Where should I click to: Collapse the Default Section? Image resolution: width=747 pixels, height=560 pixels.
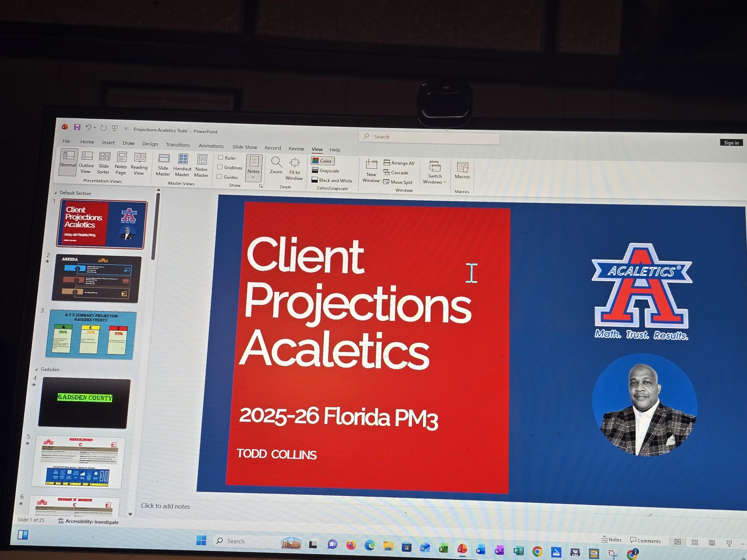[55, 193]
